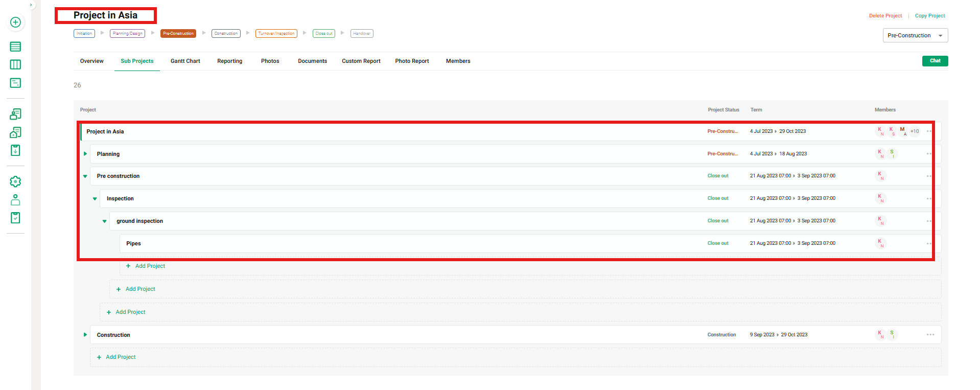Click the clipboard checkmark icon in sidebar
Viewport: 980px width, 390px height.
pos(15,218)
